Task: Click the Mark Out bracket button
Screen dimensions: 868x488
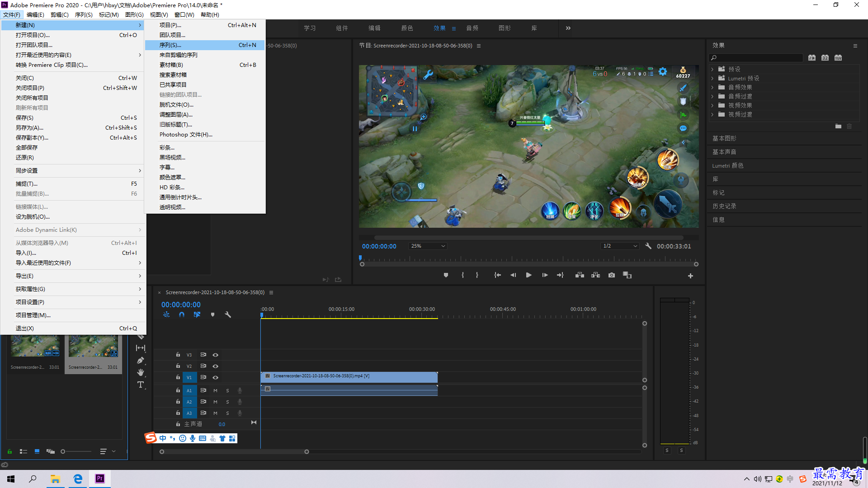Action: pyautogui.click(x=477, y=275)
